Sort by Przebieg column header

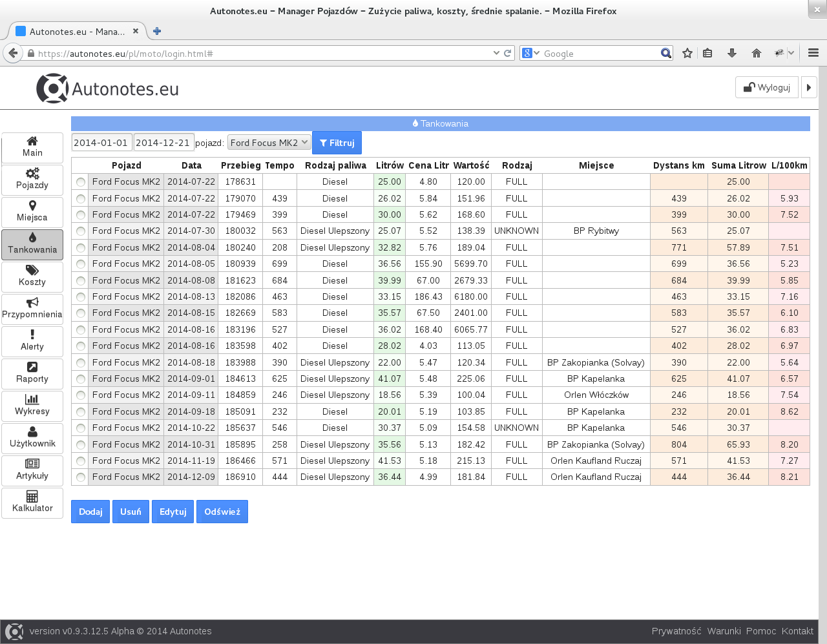[x=240, y=165]
